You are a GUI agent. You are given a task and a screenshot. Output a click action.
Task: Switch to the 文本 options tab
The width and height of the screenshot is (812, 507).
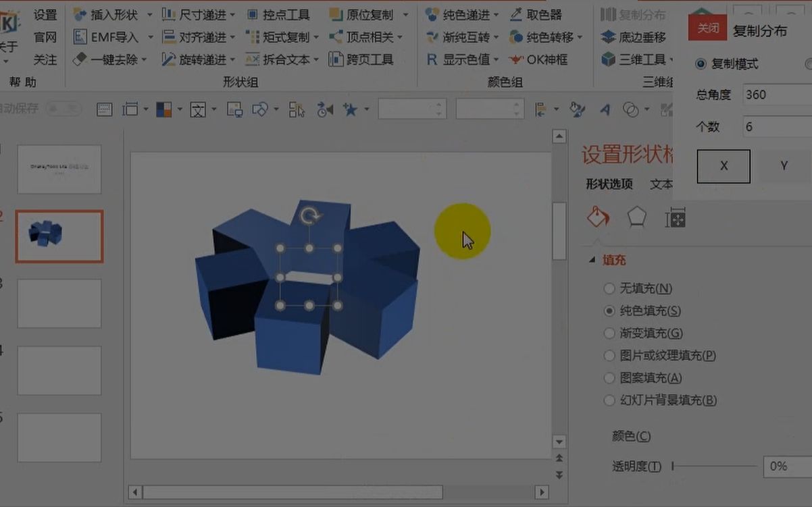click(x=663, y=184)
